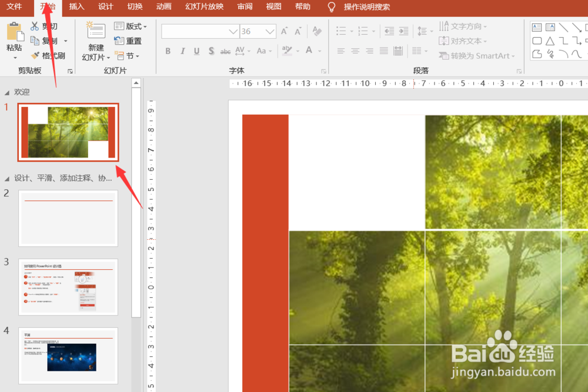Viewport: 588px width, 392px height.
Task: Switch to 动画 Animations tab
Action: pos(163,6)
